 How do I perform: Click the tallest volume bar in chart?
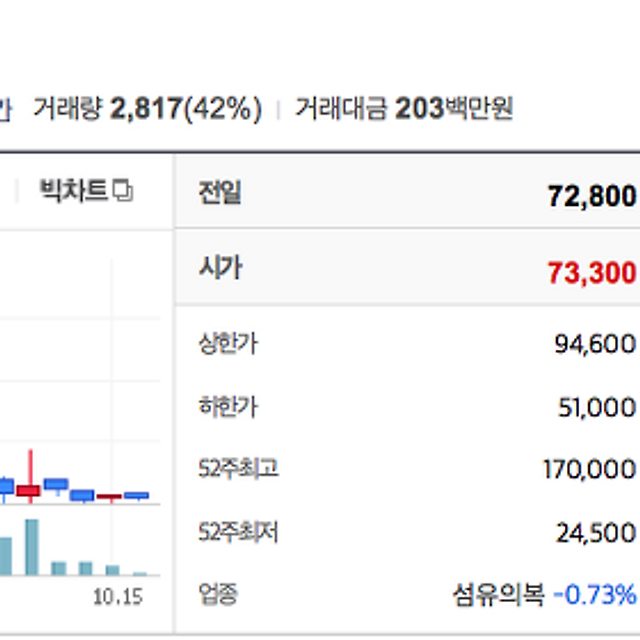pos(32,547)
